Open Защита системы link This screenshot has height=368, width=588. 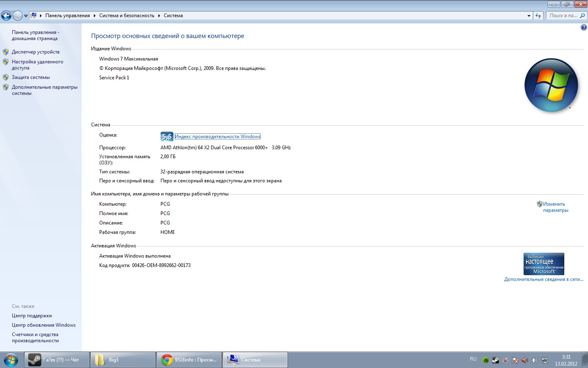click(31, 77)
